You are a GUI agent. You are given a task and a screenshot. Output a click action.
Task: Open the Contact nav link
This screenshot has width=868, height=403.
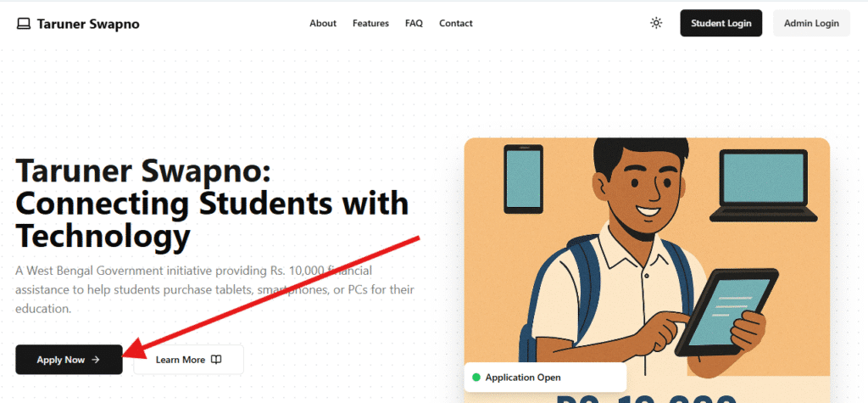tap(455, 24)
